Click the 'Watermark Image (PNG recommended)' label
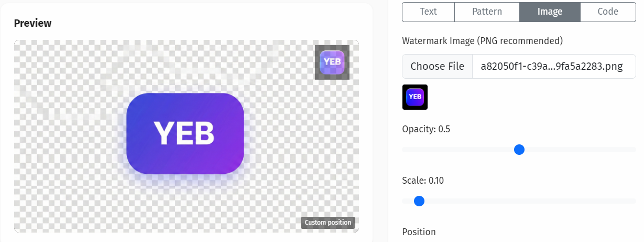Screen dimensions: 644x242 pos(482,40)
